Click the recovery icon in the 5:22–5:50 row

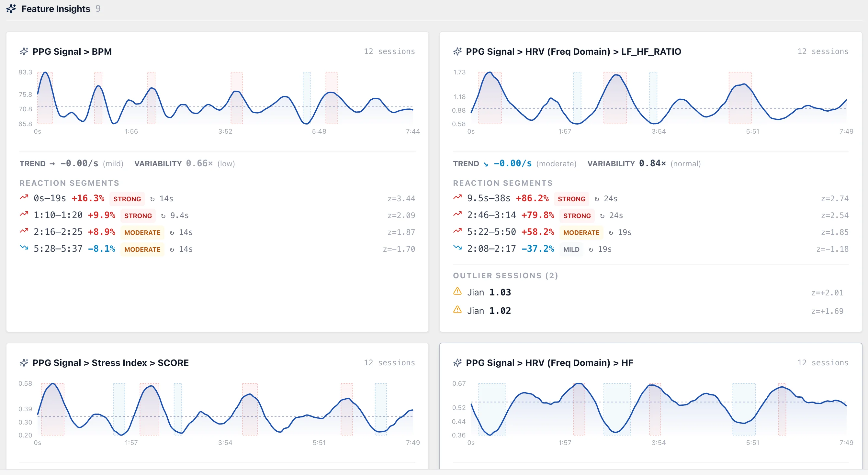(611, 233)
